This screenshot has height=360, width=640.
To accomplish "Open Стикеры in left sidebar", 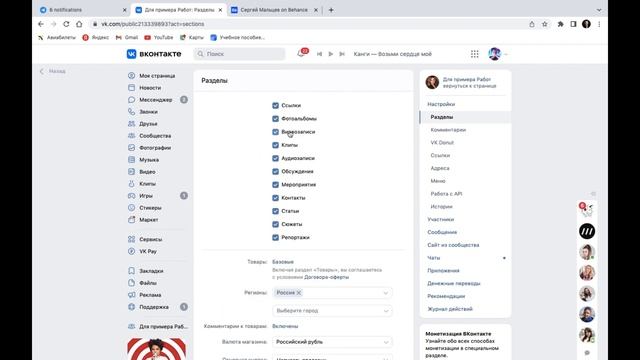I will 150,208.
